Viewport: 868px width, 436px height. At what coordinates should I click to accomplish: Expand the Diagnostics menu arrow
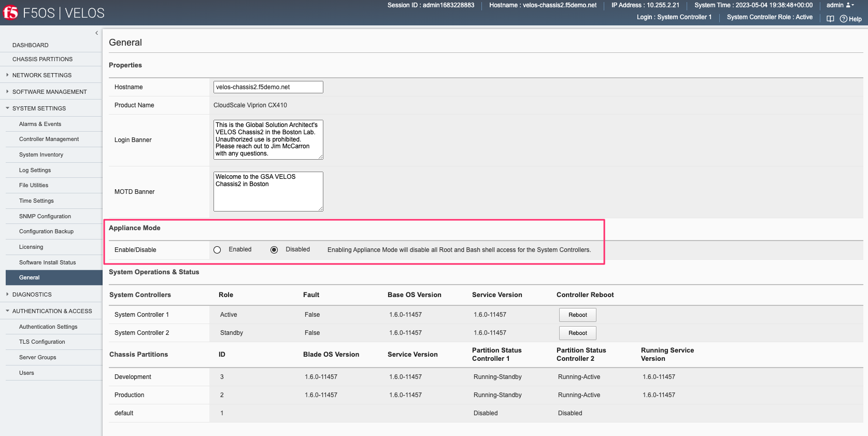(x=7, y=294)
